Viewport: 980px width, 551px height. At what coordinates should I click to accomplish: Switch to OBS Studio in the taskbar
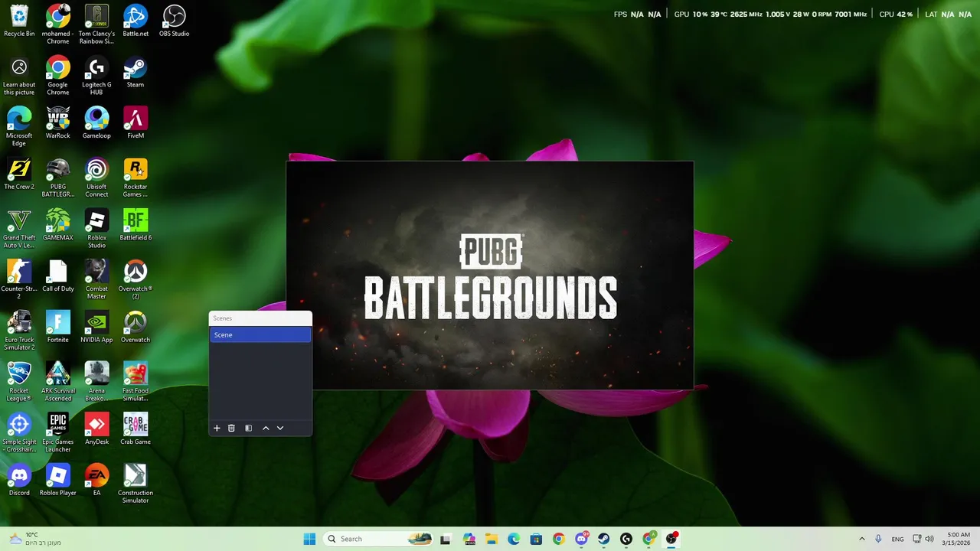click(671, 539)
